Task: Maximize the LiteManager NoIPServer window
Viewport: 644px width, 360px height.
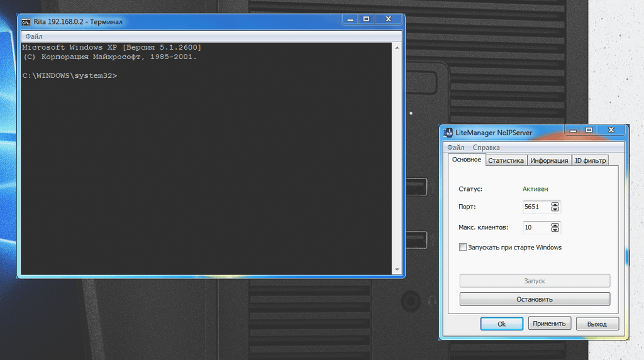Action: (x=589, y=130)
